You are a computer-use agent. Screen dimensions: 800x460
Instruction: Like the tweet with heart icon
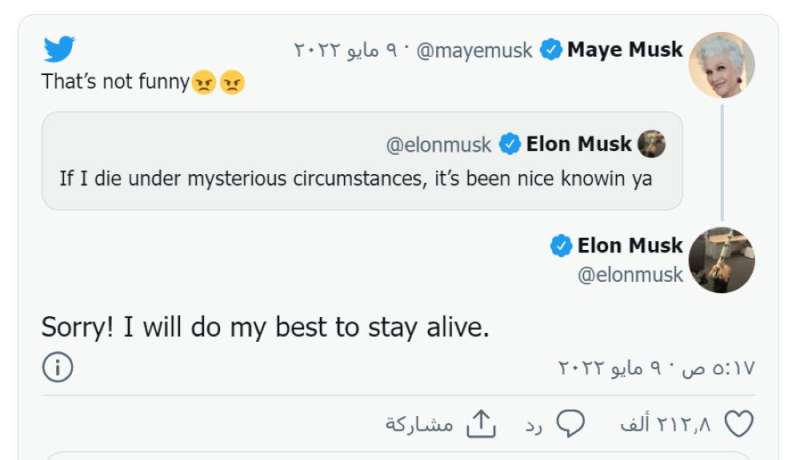coord(738,424)
